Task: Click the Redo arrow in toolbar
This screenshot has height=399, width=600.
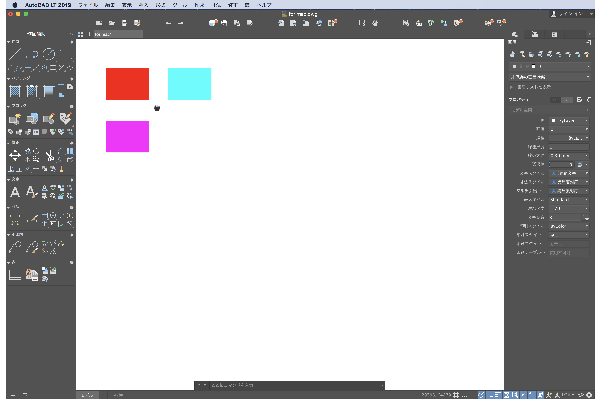Action: [x=181, y=23]
